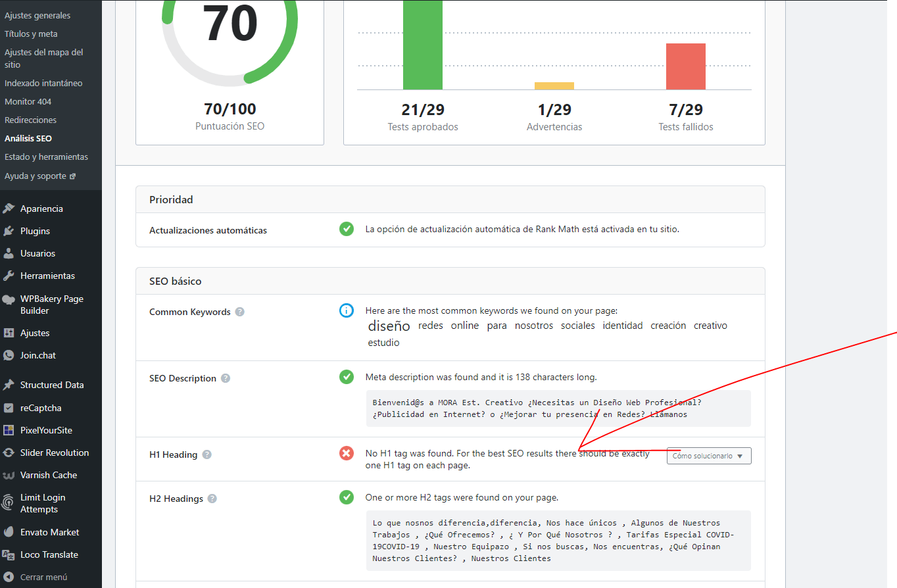Click the Join.chat WhatsApp icon
The image size is (897, 588).
coord(9,355)
